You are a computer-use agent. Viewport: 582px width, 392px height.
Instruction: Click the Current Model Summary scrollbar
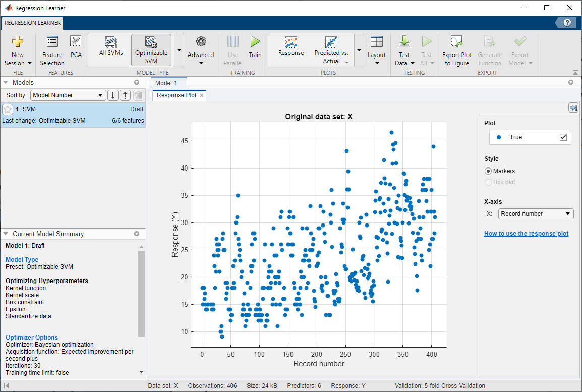tap(141, 293)
